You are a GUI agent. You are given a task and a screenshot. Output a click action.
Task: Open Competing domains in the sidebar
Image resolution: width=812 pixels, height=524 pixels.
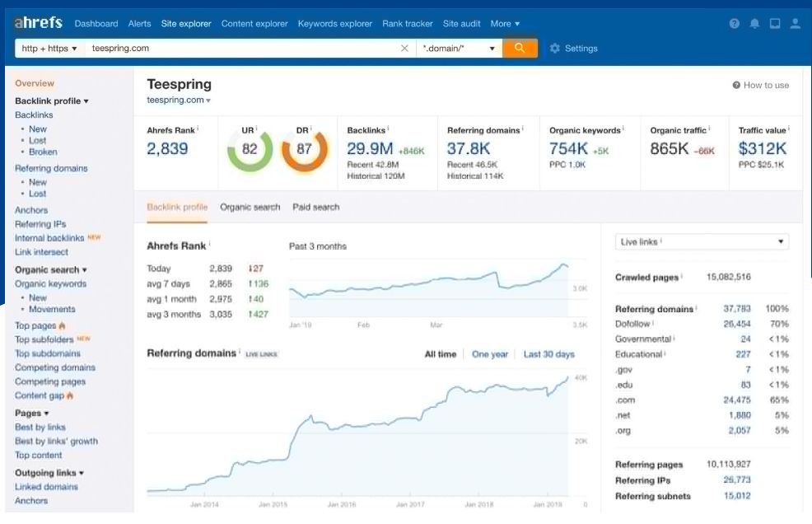pos(55,367)
